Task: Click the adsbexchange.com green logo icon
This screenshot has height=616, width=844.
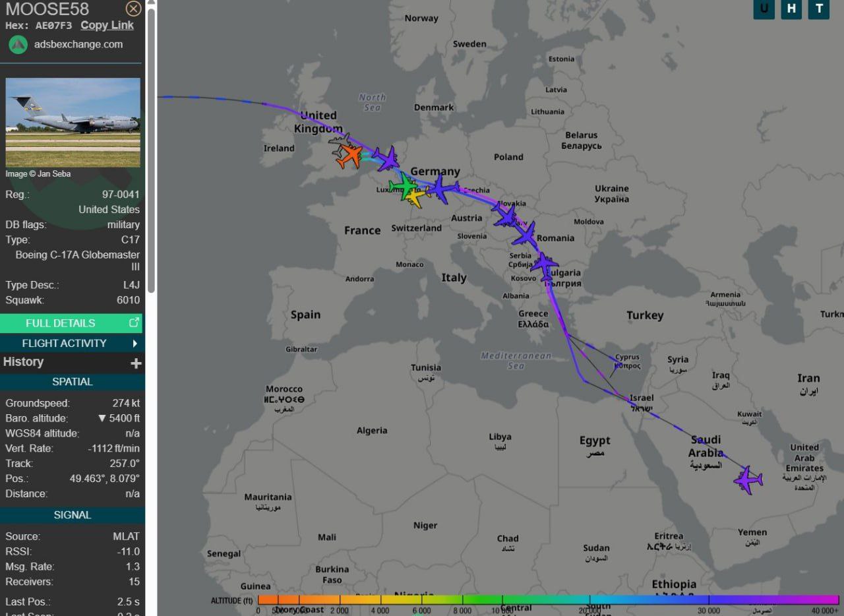Action: 18,45
